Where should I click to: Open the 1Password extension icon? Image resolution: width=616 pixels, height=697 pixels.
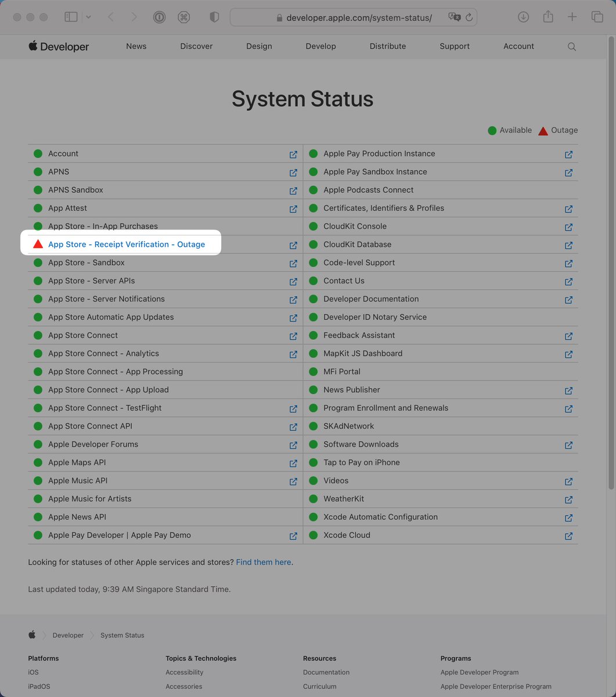pyautogui.click(x=159, y=17)
